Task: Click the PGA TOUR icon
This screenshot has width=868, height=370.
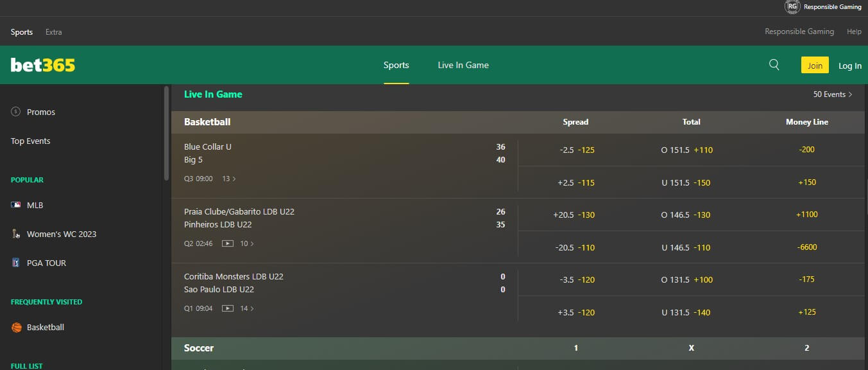Action: coord(16,263)
